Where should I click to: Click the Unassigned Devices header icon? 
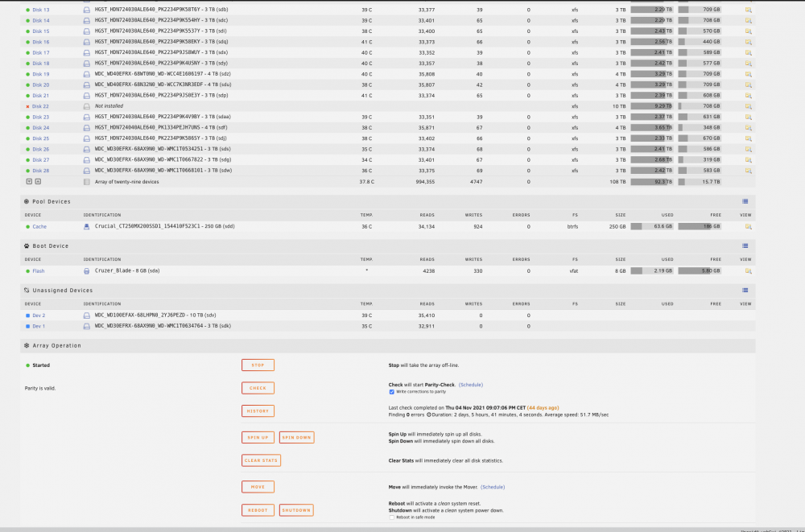coord(27,290)
